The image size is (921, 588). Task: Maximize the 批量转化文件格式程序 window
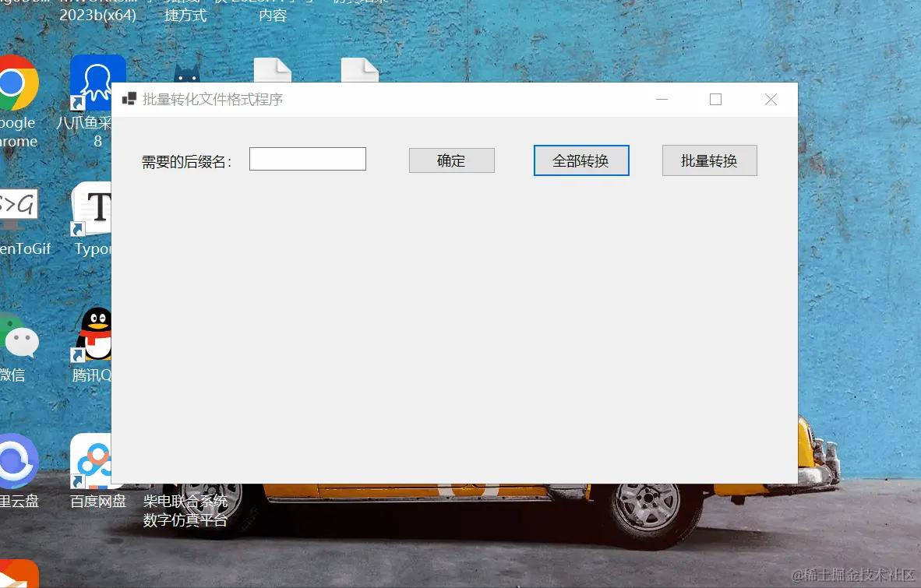(x=715, y=100)
